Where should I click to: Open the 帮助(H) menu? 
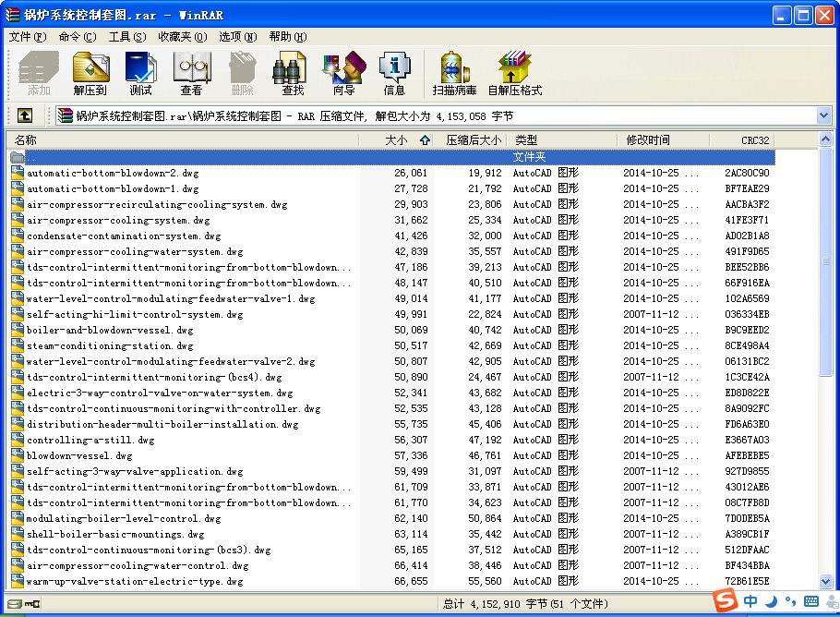(288, 36)
